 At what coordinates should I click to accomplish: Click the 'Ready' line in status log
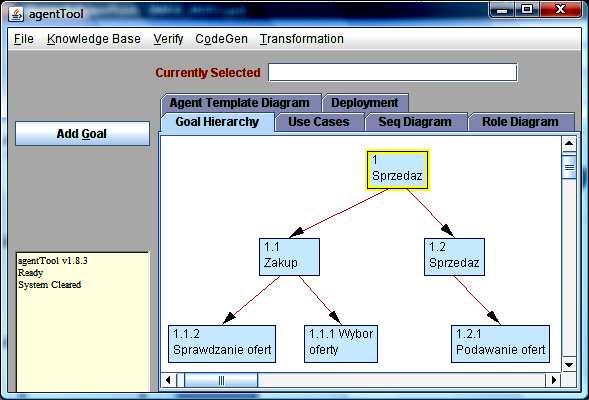click(30, 272)
